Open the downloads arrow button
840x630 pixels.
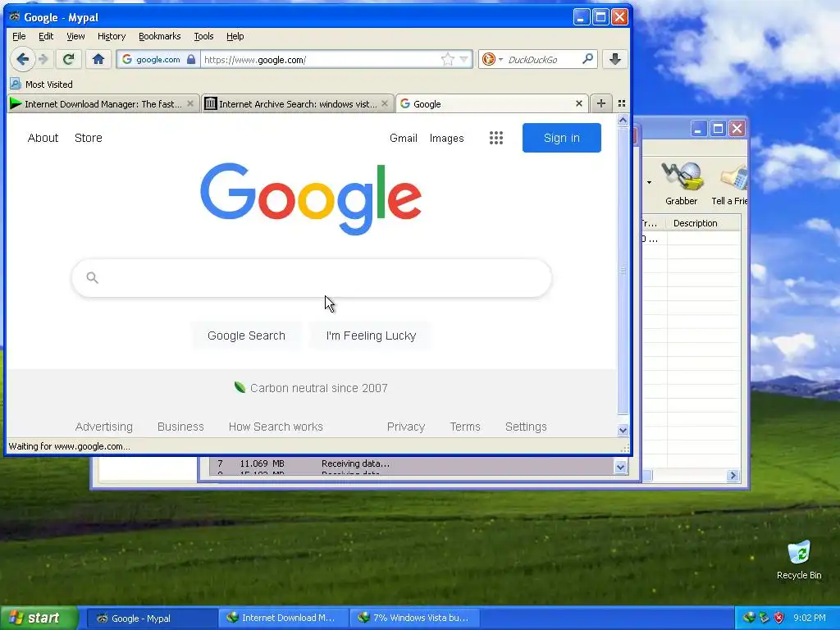point(615,59)
